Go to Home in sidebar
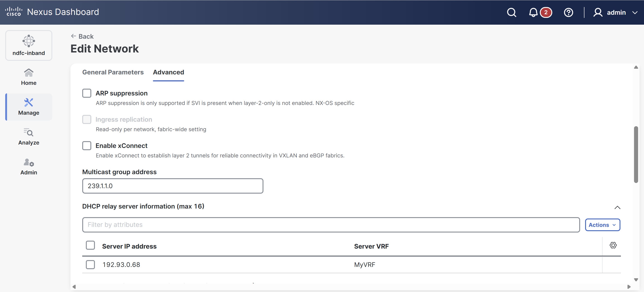Screen dimensions: 644x292 pyautogui.click(x=29, y=77)
